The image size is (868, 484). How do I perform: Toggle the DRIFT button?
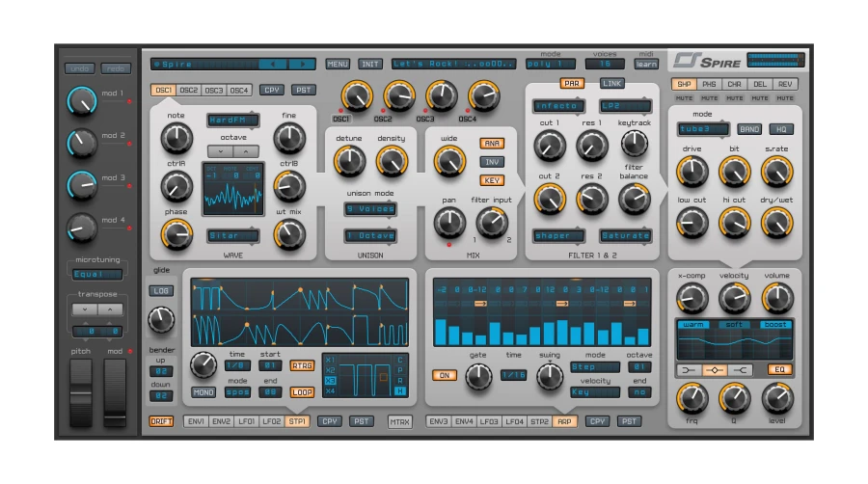161,421
